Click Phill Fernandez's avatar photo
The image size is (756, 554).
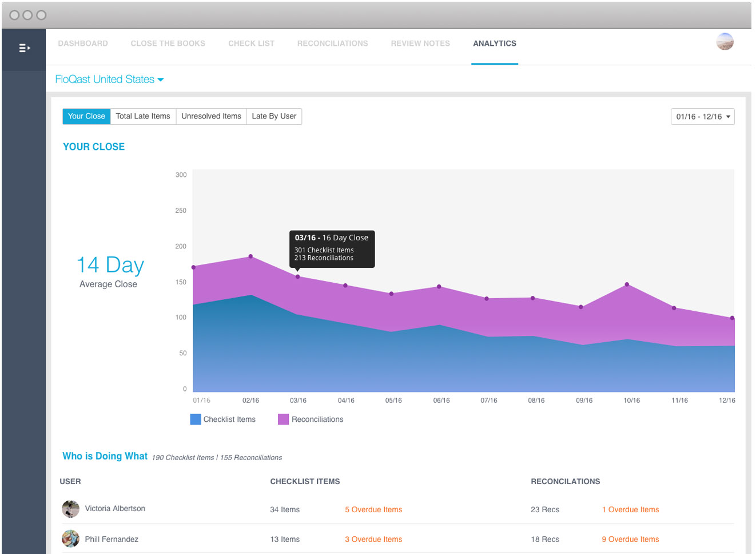pos(70,539)
